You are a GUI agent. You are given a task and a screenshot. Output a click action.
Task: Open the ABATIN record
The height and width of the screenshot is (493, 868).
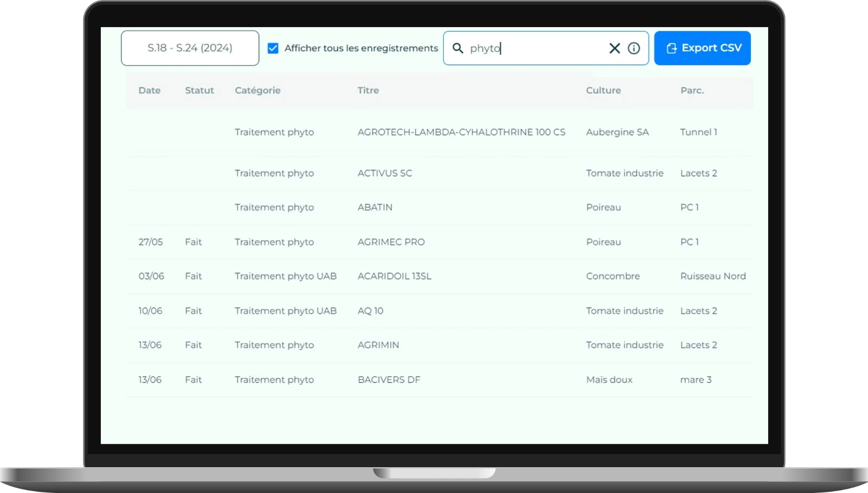tap(375, 207)
